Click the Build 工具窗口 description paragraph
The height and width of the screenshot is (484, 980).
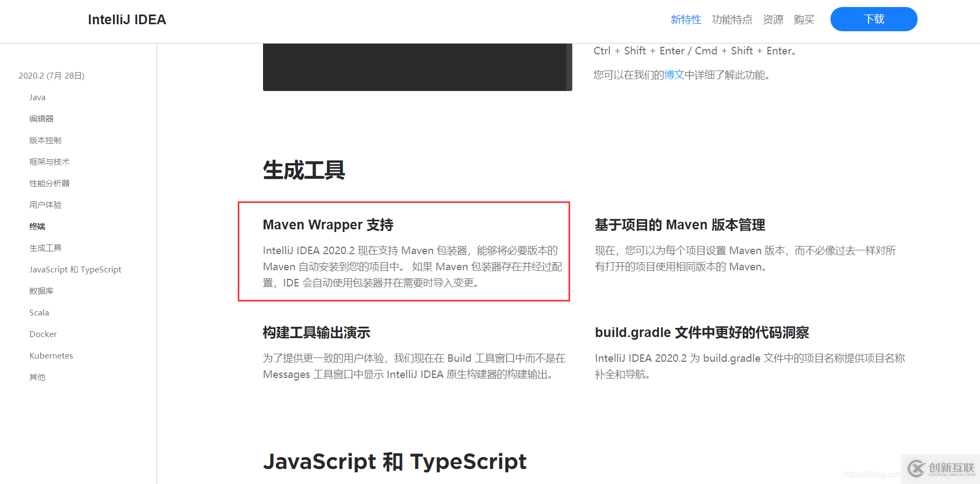pyautogui.click(x=414, y=366)
